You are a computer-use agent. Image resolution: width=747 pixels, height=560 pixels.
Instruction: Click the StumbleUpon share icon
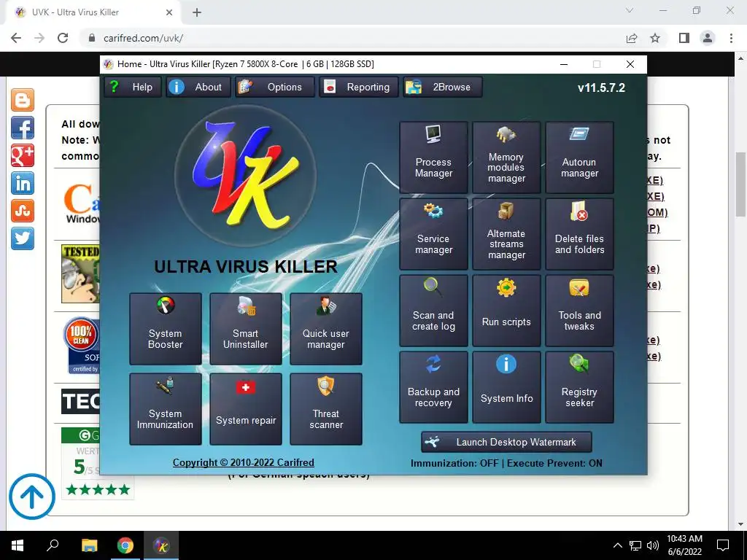point(23,211)
